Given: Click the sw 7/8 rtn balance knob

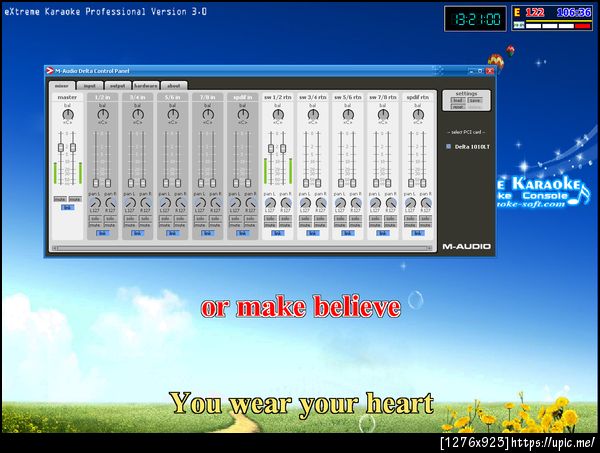Looking at the screenshot, I should [x=383, y=114].
